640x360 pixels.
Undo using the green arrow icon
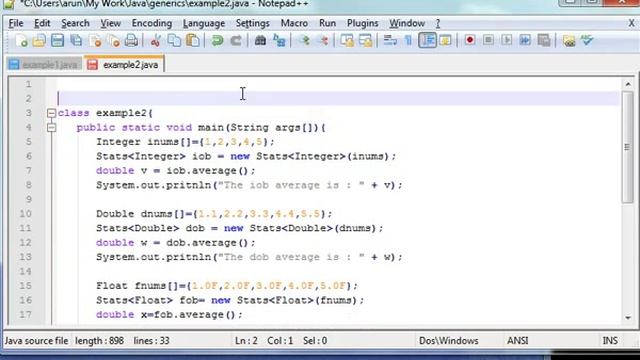(217, 40)
